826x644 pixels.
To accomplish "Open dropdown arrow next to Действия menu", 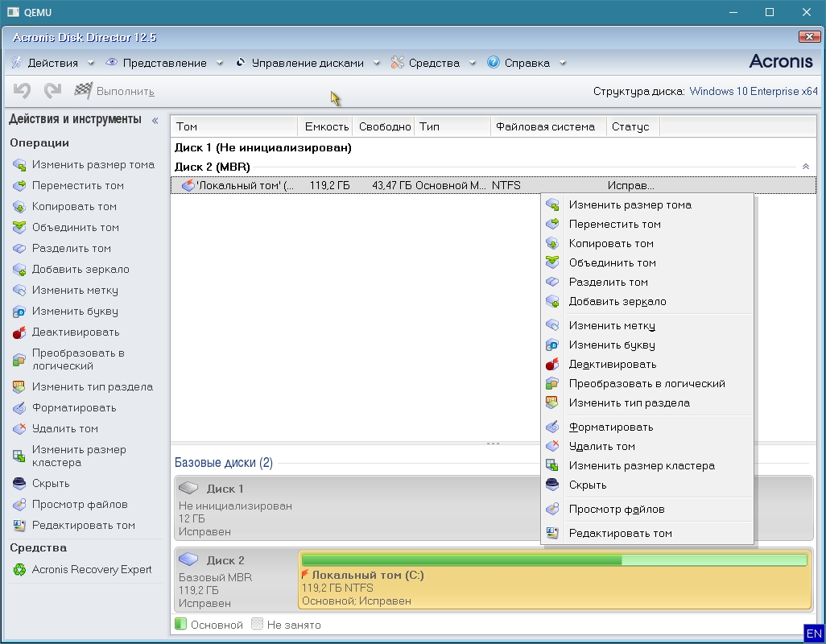I will click(x=91, y=63).
